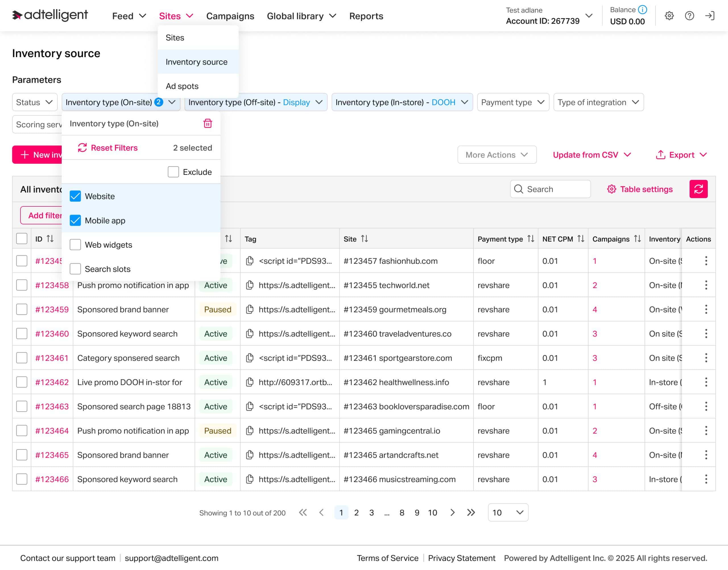Viewport: 728px width, 570px height.
Task: Check the Exclude option in the filter
Action: pos(173,171)
